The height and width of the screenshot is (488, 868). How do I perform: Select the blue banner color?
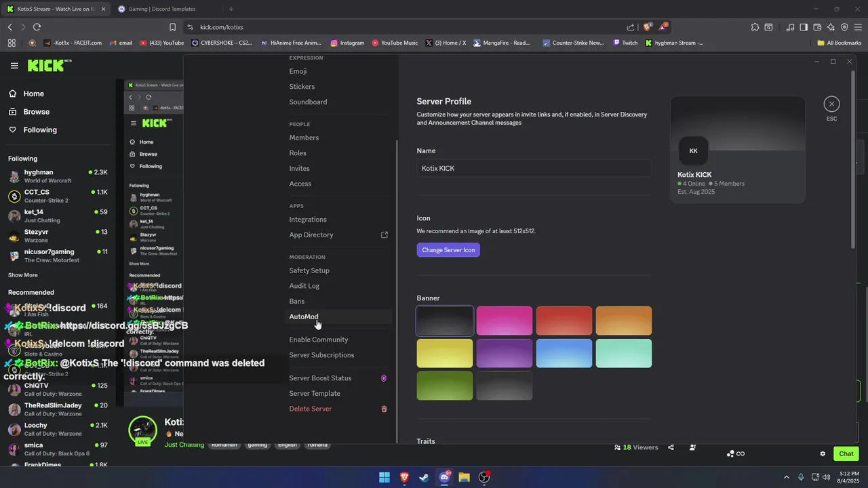point(564,353)
